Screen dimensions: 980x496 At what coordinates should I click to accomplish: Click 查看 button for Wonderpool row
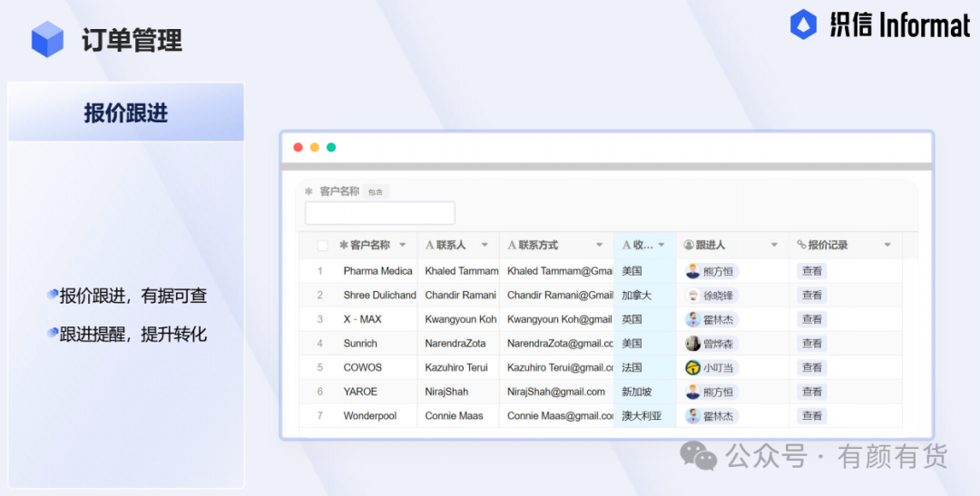[x=812, y=416]
